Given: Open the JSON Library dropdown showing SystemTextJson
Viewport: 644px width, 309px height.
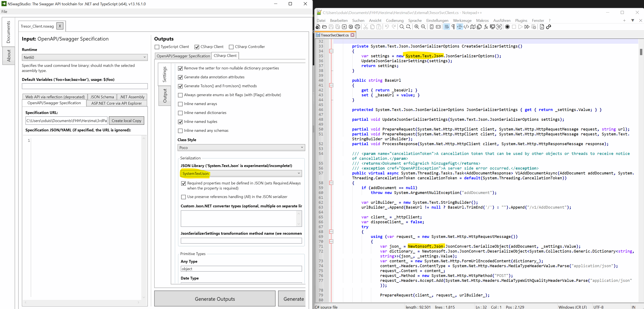Looking at the screenshot, I should tap(241, 173).
